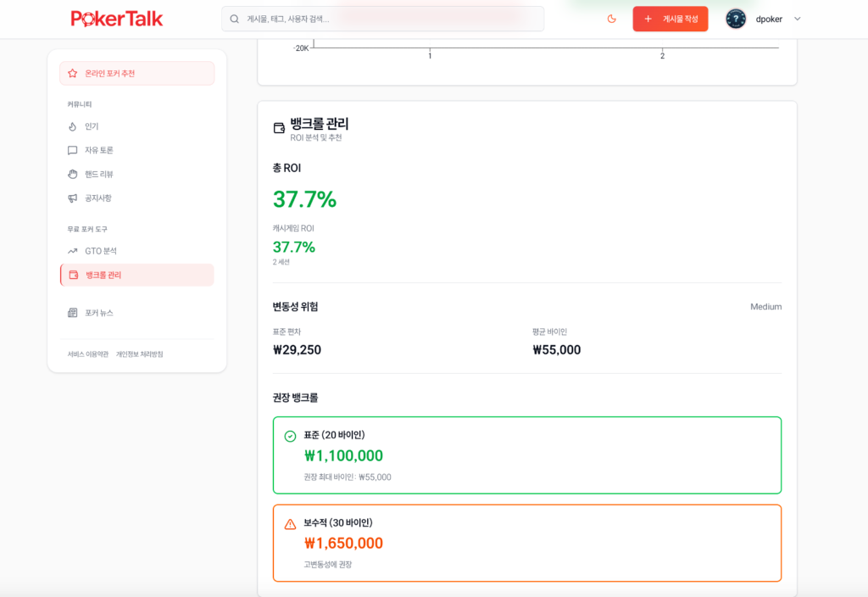This screenshot has width=868, height=597.
Task: Click the large 37.7% total ROI value
Action: tap(304, 199)
